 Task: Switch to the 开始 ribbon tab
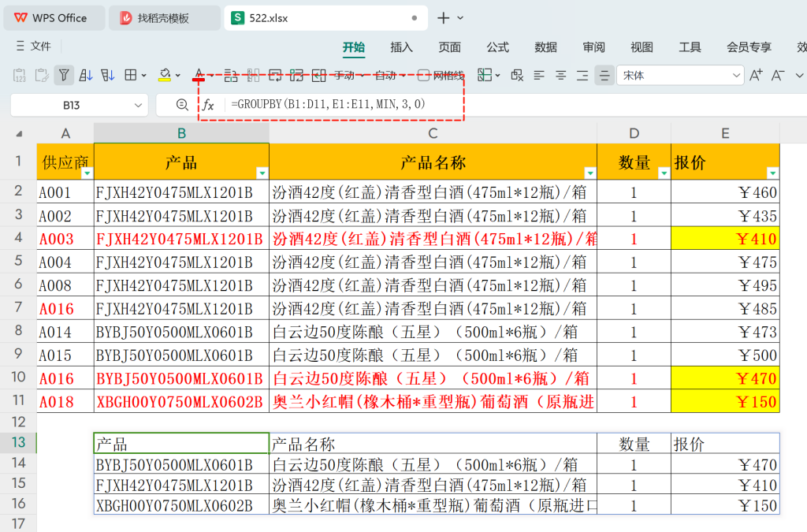(354, 47)
